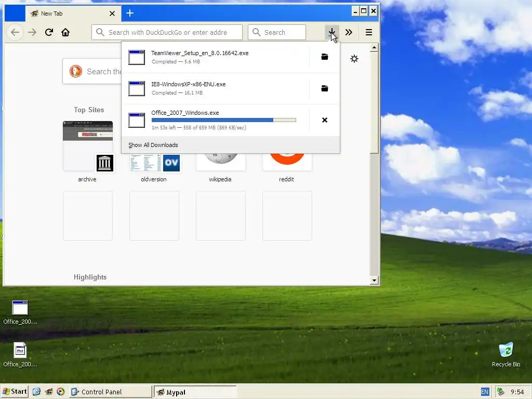This screenshot has width=532, height=399.
Task: Open the archive top site tile
Action: pyautogui.click(x=88, y=146)
